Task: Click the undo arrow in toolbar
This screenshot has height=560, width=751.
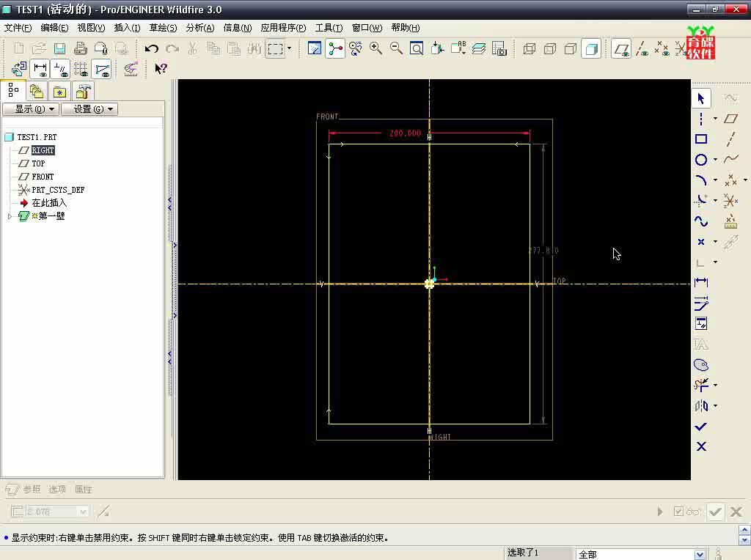Action: [151, 49]
